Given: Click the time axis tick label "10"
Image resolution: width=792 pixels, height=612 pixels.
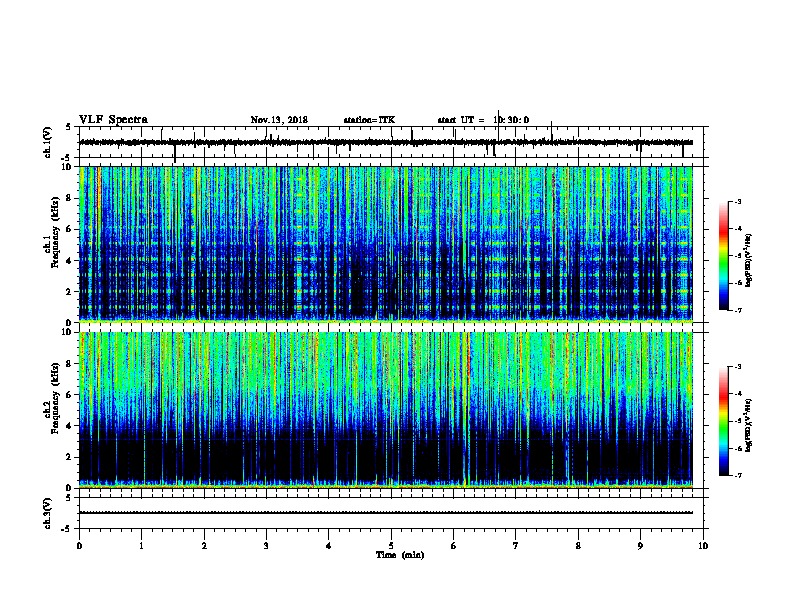Looking at the screenshot, I should tap(703, 546).
